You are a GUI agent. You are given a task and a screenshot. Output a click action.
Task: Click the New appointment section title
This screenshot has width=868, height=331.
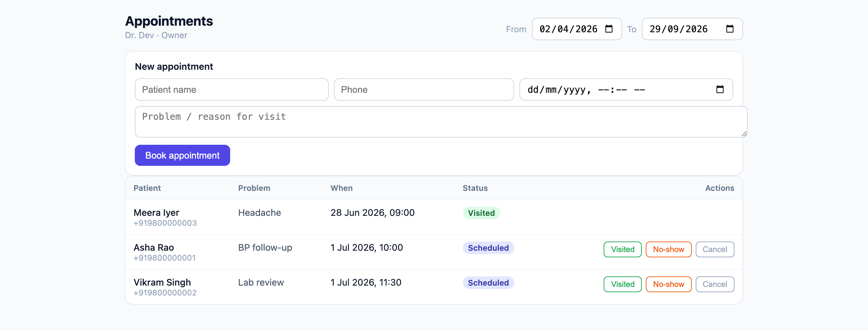click(174, 67)
